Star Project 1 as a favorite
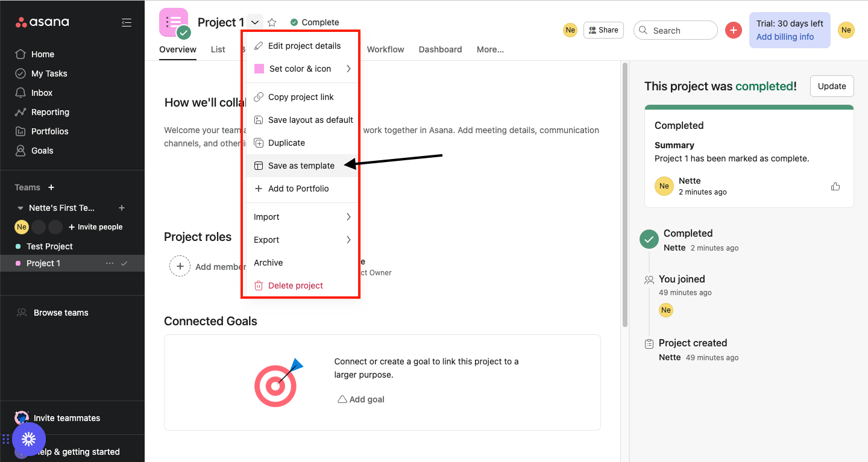868x462 pixels. pyautogui.click(x=272, y=22)
